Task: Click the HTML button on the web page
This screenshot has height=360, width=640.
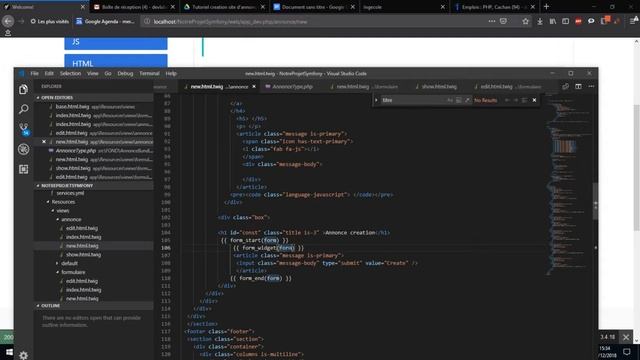Action: coord(116,61)
